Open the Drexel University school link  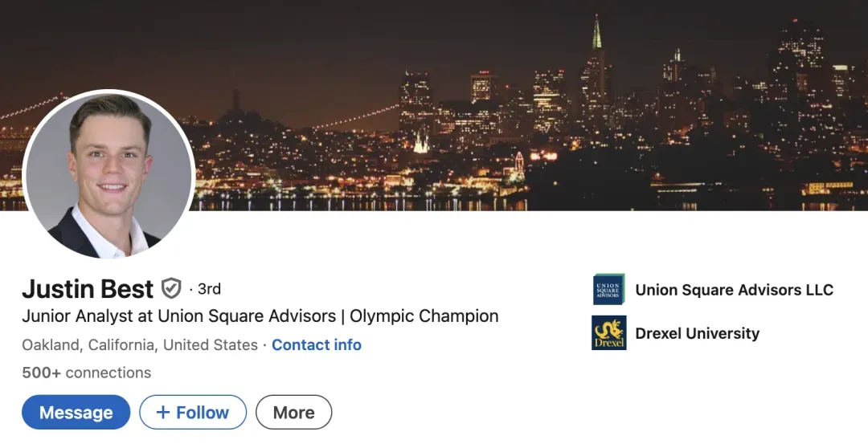pos(697,333)
